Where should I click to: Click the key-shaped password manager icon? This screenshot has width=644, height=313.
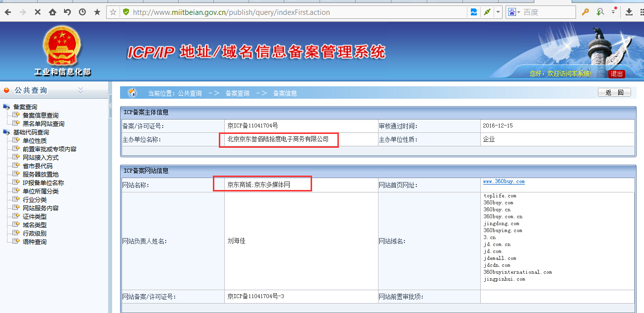(x=585, y=11)
